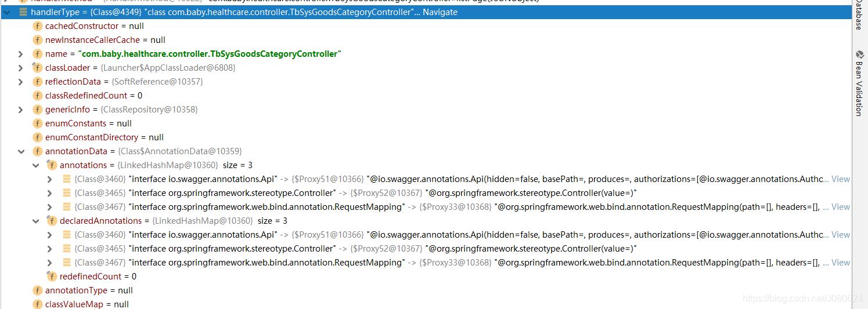The height and width of the screenshot is (309, 868).
Task: Collapse the handlerType node
Action: 7,12
